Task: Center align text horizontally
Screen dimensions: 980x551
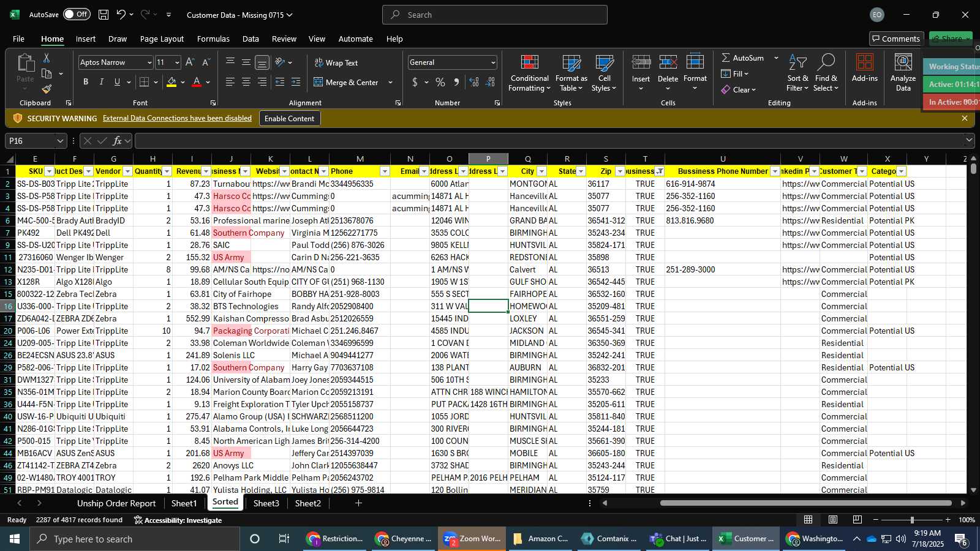Action: pos(246,82)
